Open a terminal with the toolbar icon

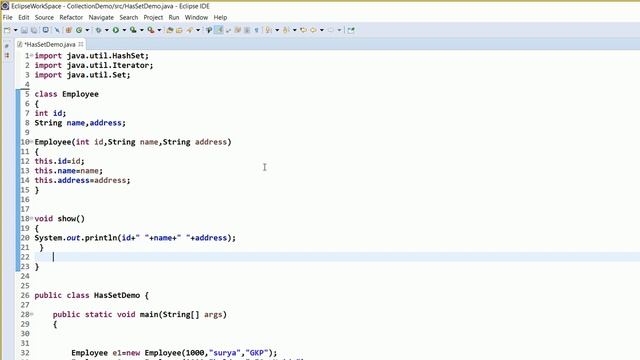(x=46, y=30)
